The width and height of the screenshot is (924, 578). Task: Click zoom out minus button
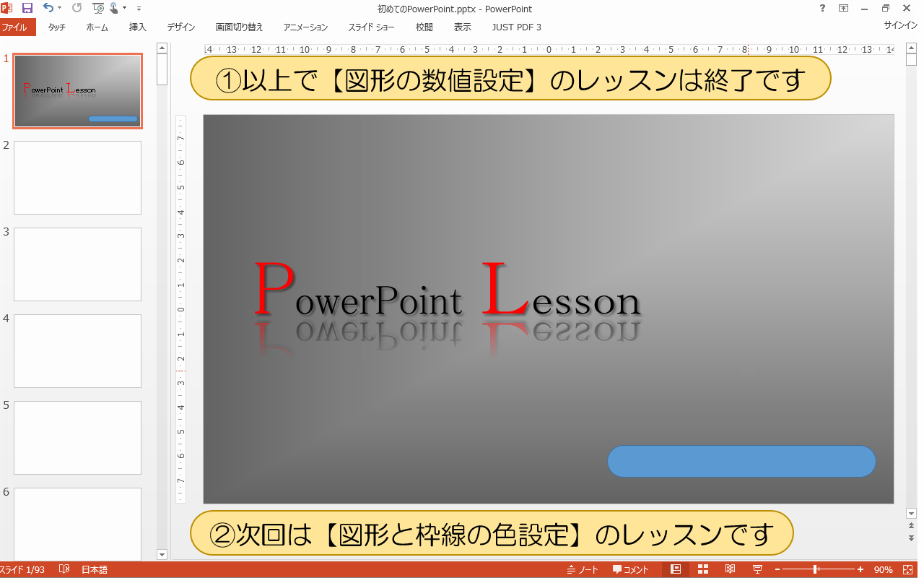coord(777,570)
